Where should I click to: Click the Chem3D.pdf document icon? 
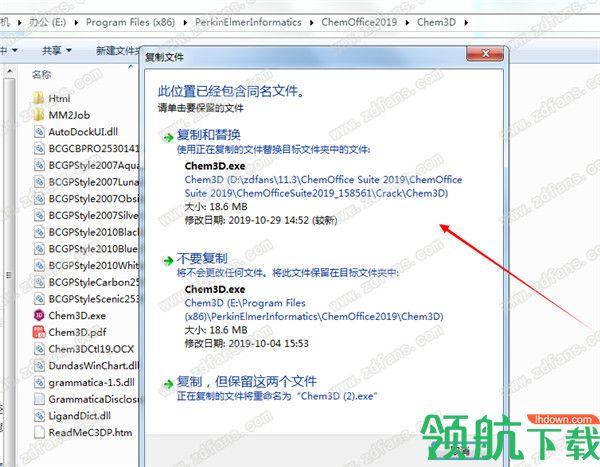coord(39,332)
